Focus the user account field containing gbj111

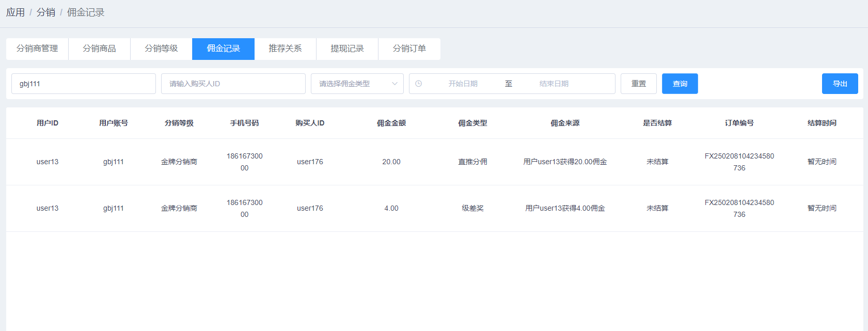pyautogui.click(x=84, y=84)
